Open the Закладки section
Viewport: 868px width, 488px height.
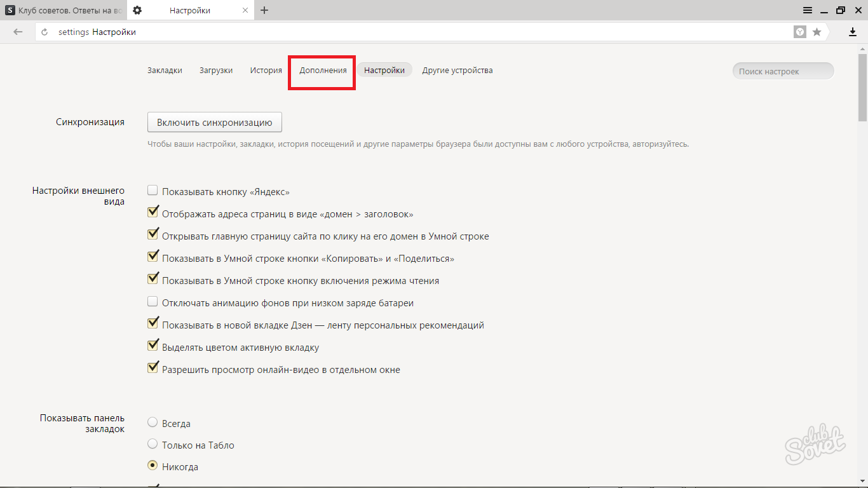pos(165,71)
